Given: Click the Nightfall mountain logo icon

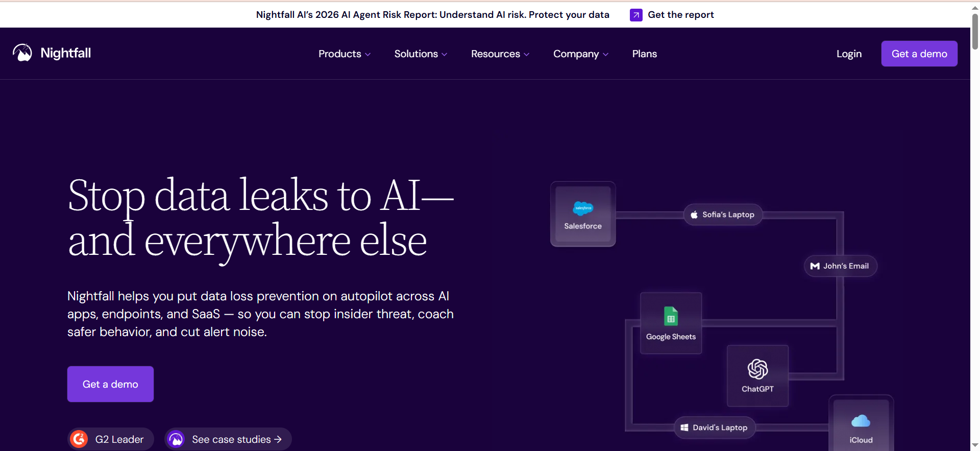Looking at the screenshot, I should [x=22, y=53].
